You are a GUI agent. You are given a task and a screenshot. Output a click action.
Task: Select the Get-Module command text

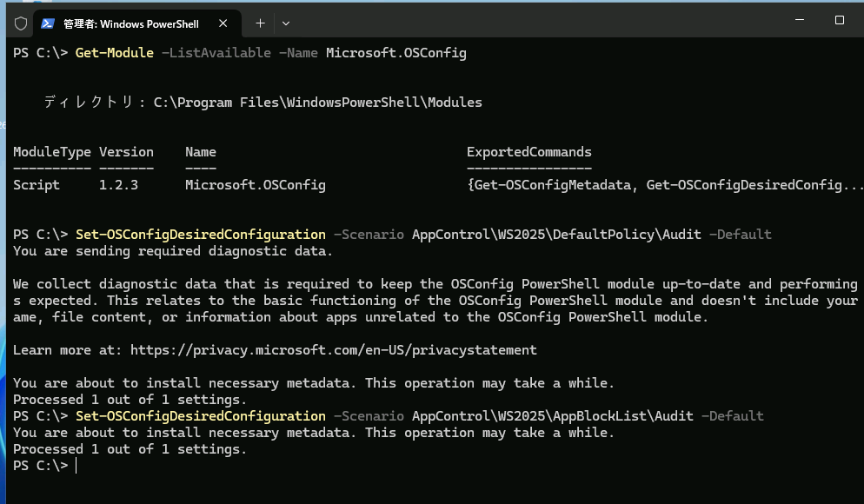[x=114, y=52]
